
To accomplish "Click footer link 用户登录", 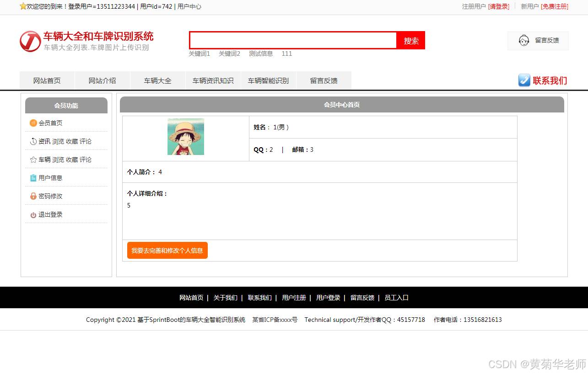I will pos(328,298).
